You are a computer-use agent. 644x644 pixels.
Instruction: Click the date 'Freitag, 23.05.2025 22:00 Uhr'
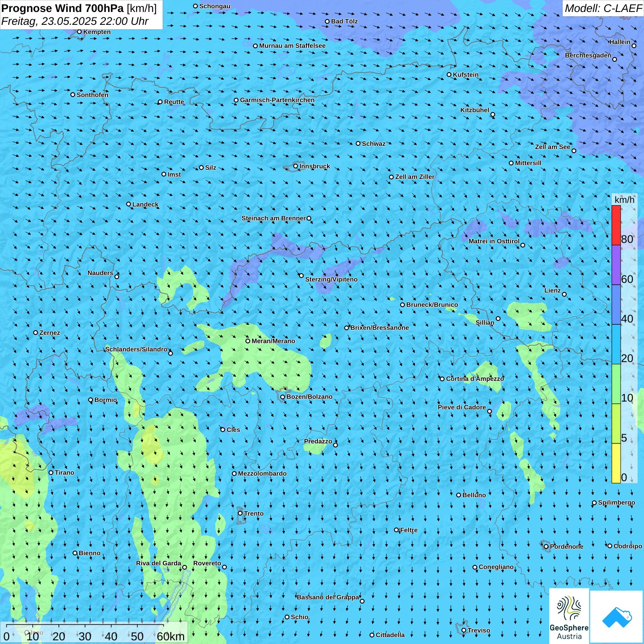click(x=75, y=21)
